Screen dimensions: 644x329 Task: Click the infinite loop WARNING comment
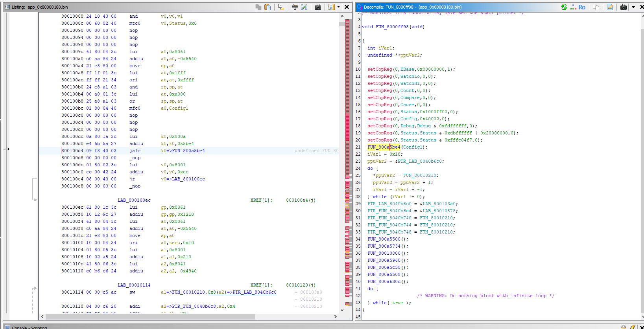(485, 296)
